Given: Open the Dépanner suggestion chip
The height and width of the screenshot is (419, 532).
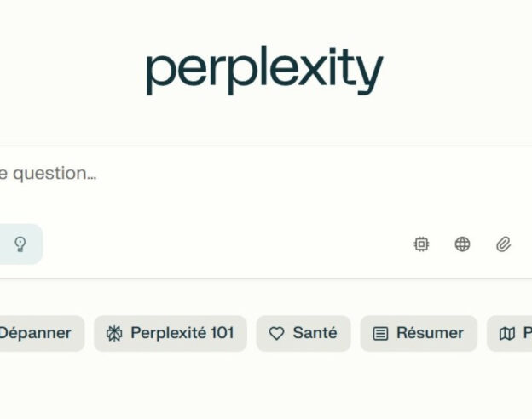Looking at the screenshot, I should 42,333.
